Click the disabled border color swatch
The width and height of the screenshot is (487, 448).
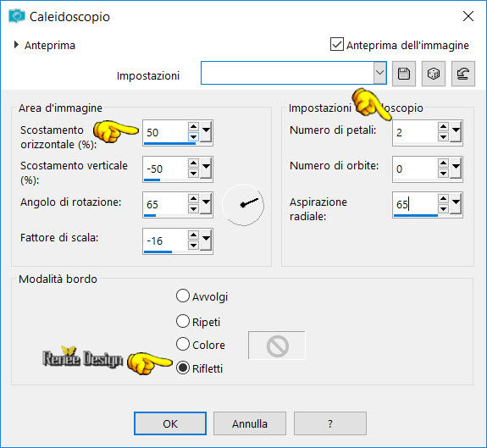pyautogui.click(x=276, y=346)
